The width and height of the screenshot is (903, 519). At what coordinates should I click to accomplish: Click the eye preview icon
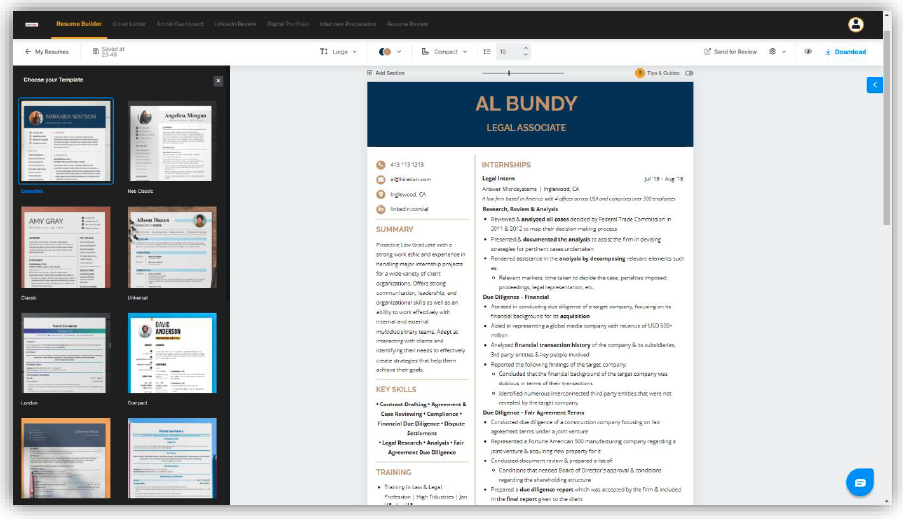808,52
